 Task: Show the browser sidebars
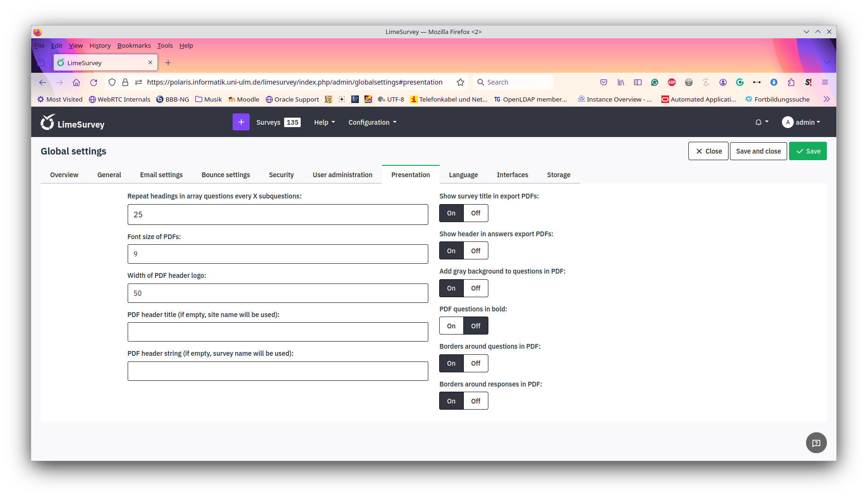[x=638, y=82]
